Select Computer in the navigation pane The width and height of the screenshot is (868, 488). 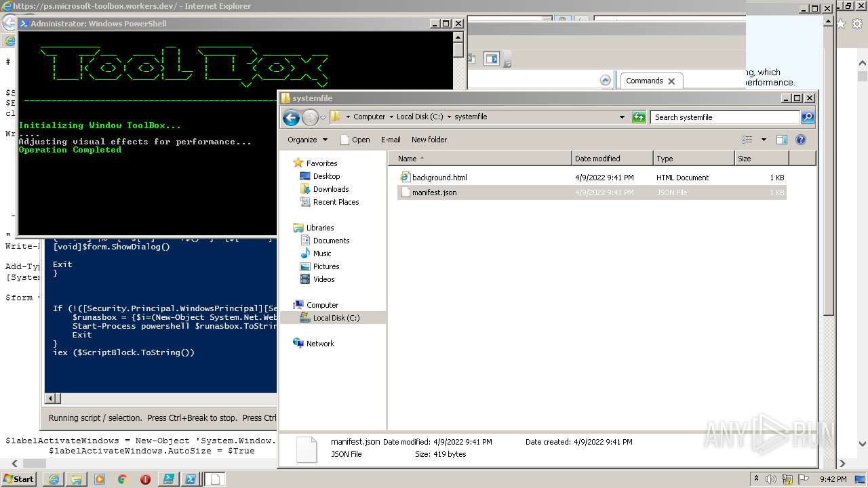(x=322, y=305)
